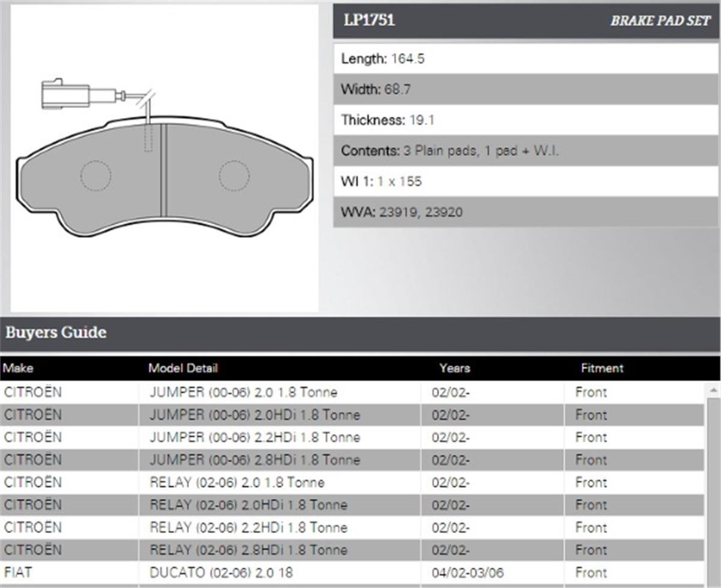Select RELAY (02-06) 2.0HDi 1.8 Tonne cell
The width and height of the screenshot is (721, 588).
tap(279, 505)
